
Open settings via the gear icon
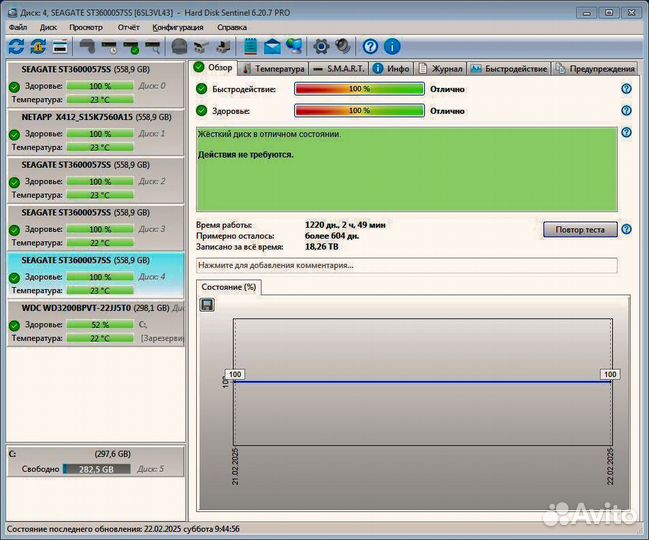click(321, 46)
